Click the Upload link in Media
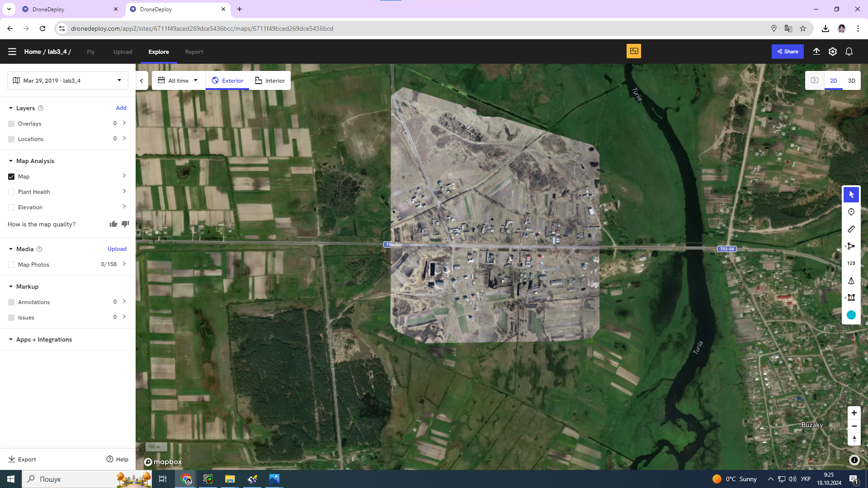 tap(117, 249)
